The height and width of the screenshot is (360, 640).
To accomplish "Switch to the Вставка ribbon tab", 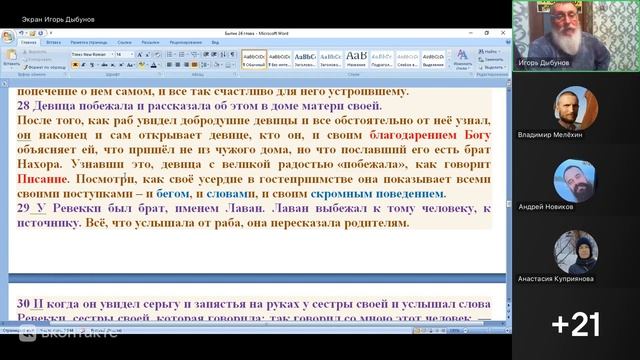I will (53, 42).
